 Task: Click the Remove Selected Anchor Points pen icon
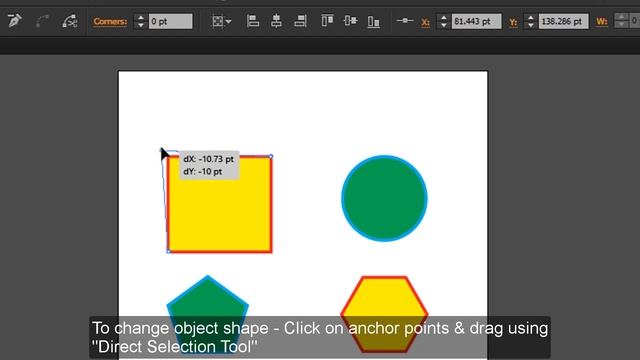(x=14, y=21)
